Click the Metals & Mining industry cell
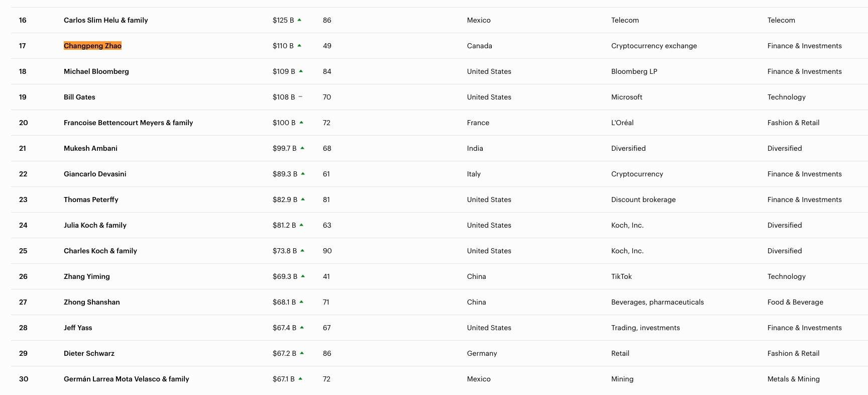This screenshot has width=868, height=395. point(793,379)
